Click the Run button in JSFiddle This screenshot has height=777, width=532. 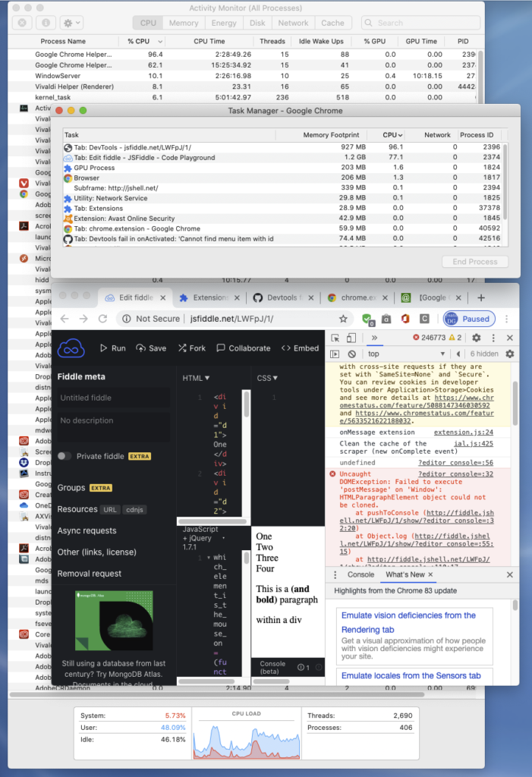pyautogui.click(x=113, y=348)
